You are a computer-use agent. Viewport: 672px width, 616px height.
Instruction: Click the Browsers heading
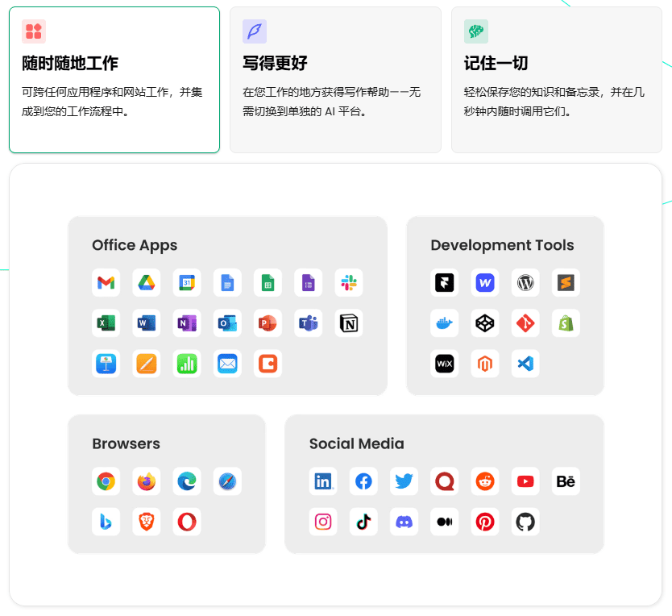pos(126,443)
